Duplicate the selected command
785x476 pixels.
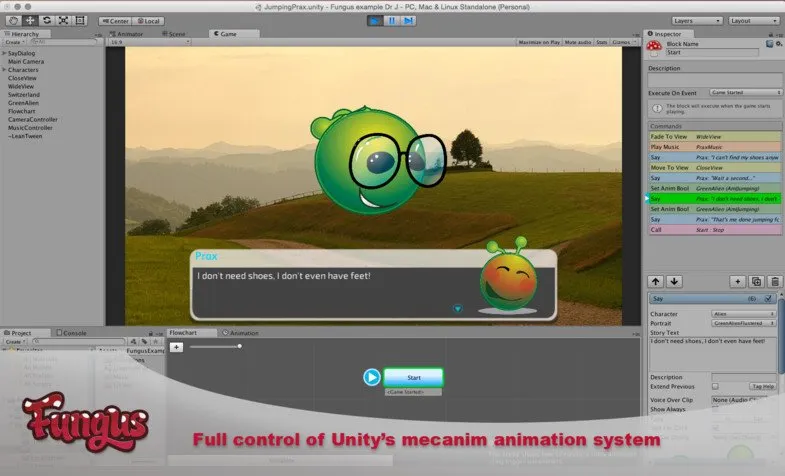[x=756, y=282]
